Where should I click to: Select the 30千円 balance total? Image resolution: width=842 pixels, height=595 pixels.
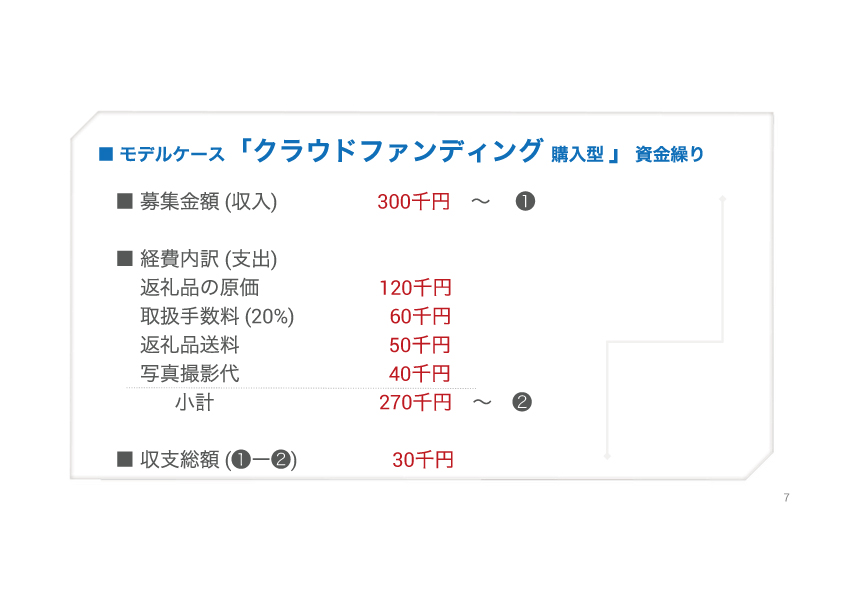[422, 460]
